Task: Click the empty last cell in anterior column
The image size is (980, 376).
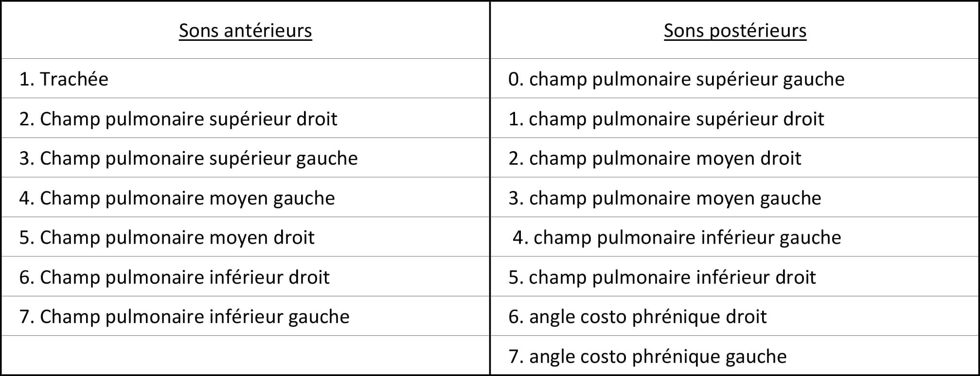Action: [x=245, y=355]
